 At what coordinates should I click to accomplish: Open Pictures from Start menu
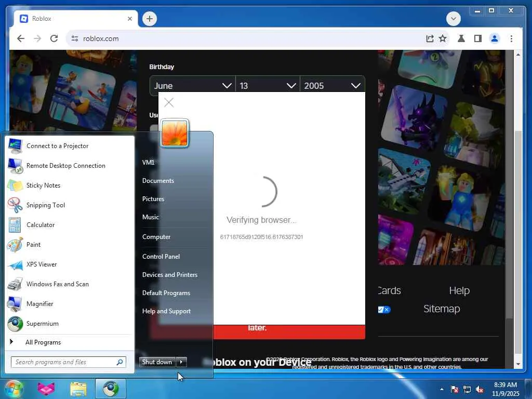(153, 199)
